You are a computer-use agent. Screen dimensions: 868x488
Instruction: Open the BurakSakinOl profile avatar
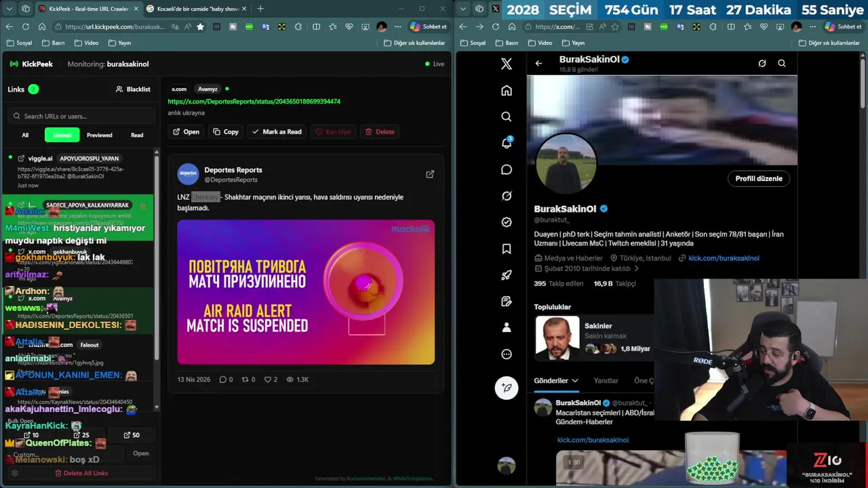pos(566,163)
